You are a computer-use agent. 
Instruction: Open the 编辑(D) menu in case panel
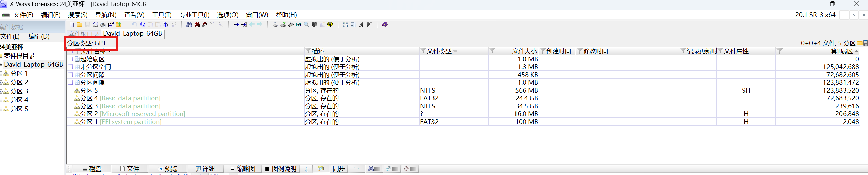pyautogui.click(x=39, y=36)
